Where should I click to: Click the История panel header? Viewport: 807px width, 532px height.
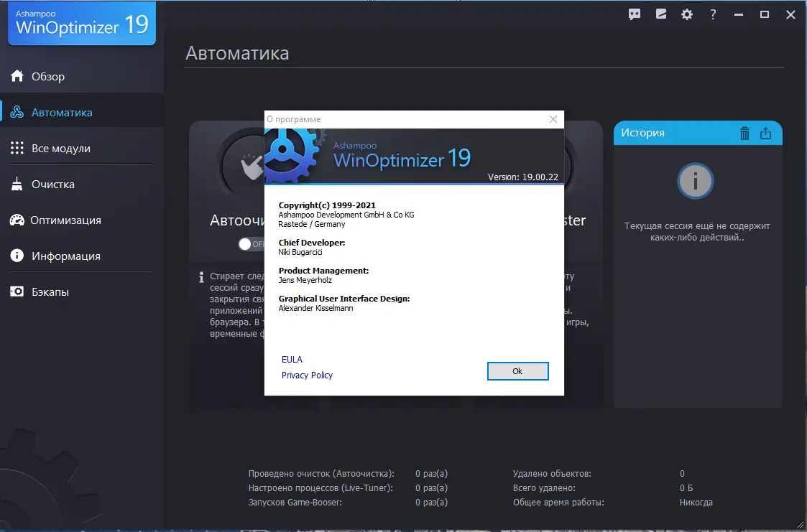pos(697,133)
